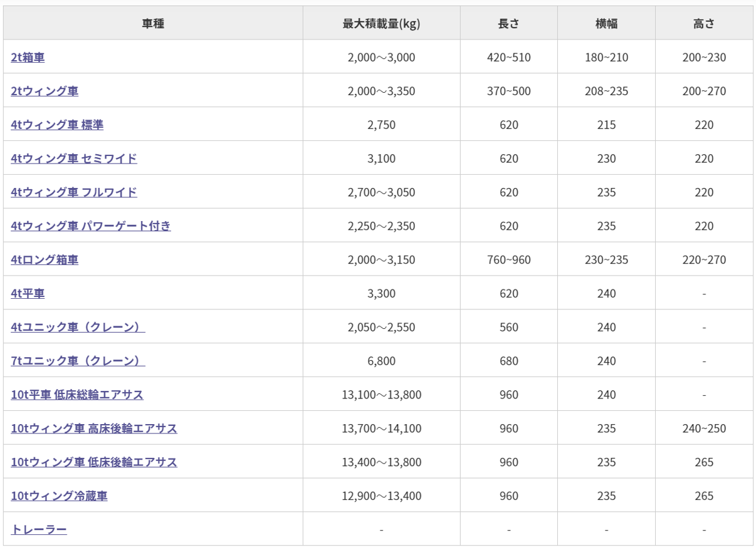Click the 180~210 width value
Viewport: 756px width, 550px height.
606,58
